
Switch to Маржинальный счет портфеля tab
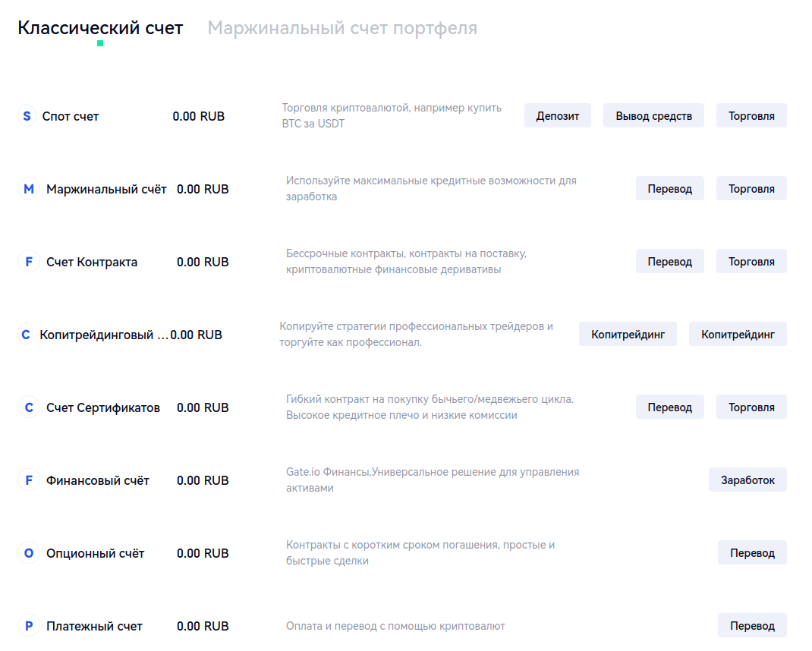click(342, 28)
